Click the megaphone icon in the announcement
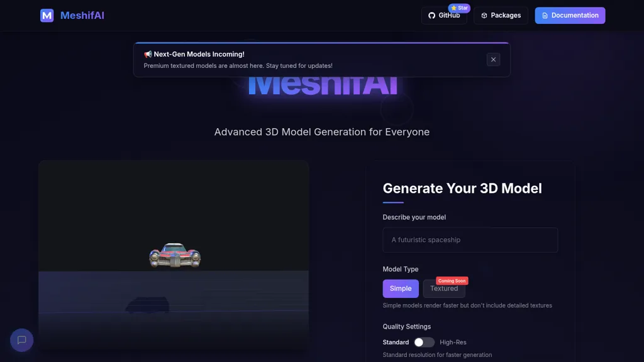The image size is (644, 362). click(x=148, y=54)
